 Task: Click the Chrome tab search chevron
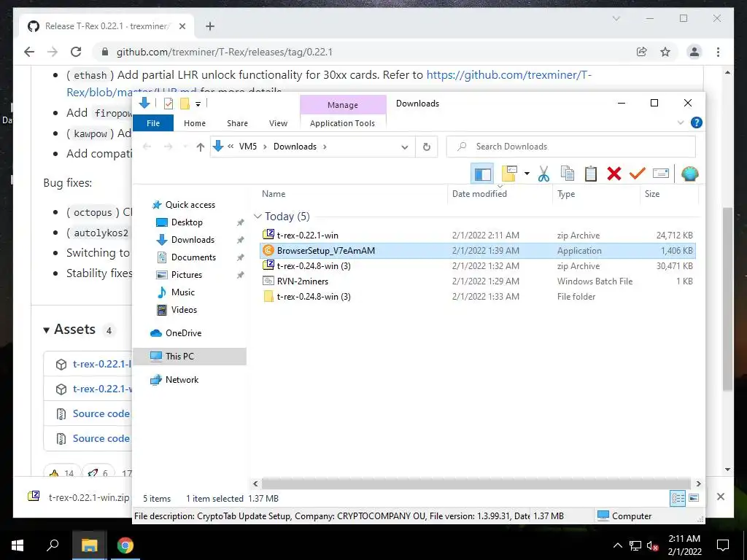pyautogui.click(x=616, y=18)
